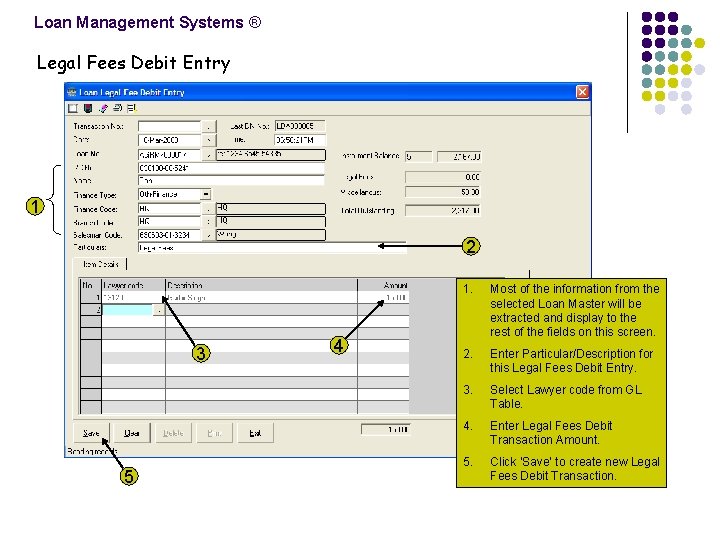
Task: Click the IC No input field
Action: coord(231,168)
